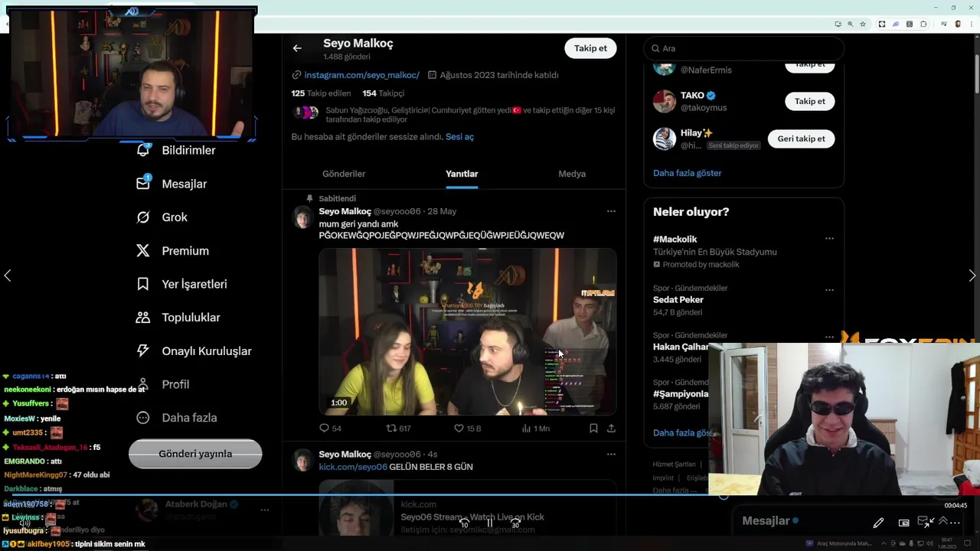Open Grok in the sidebar
This screenshot has width=980, height=551.
pyautogui.click(x=162, y=217)
